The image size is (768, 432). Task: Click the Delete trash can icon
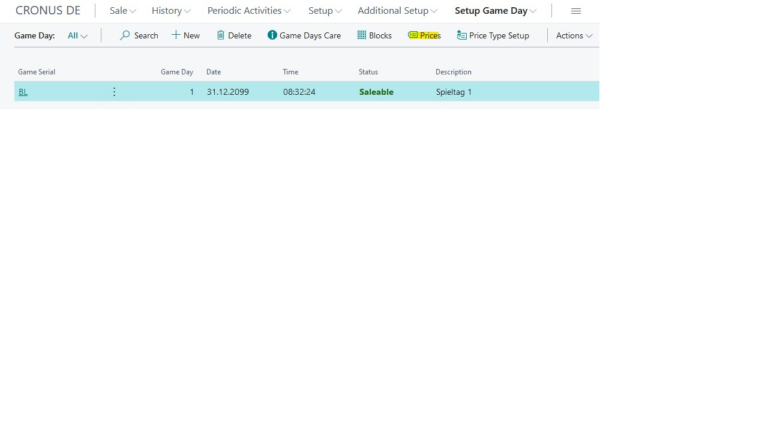[220, 35]
